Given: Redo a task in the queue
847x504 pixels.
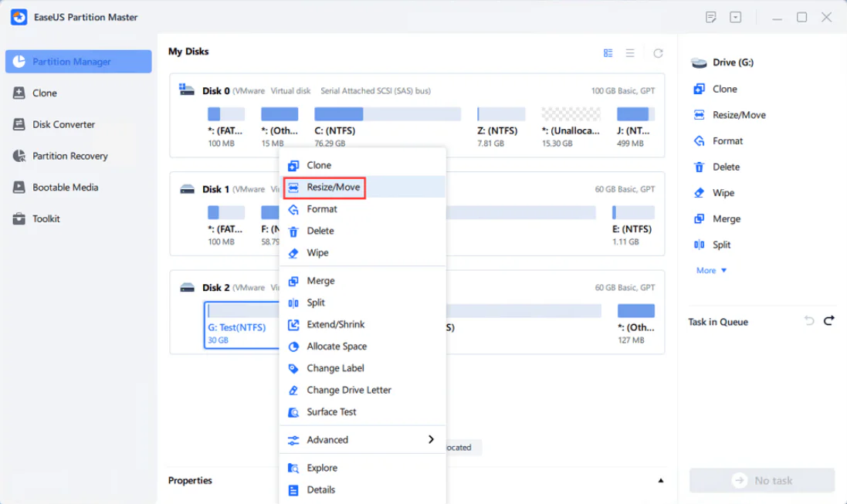Looking at the screenshot, I should 828,321.
